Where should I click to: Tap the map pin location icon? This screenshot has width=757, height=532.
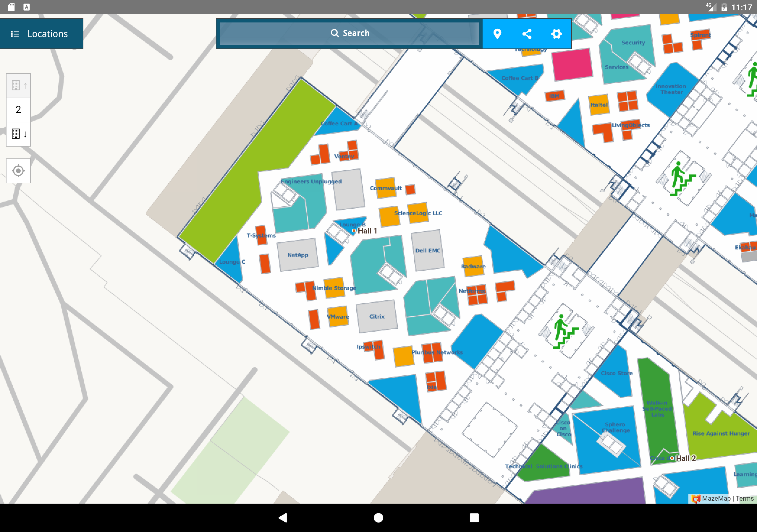point(497,34)
